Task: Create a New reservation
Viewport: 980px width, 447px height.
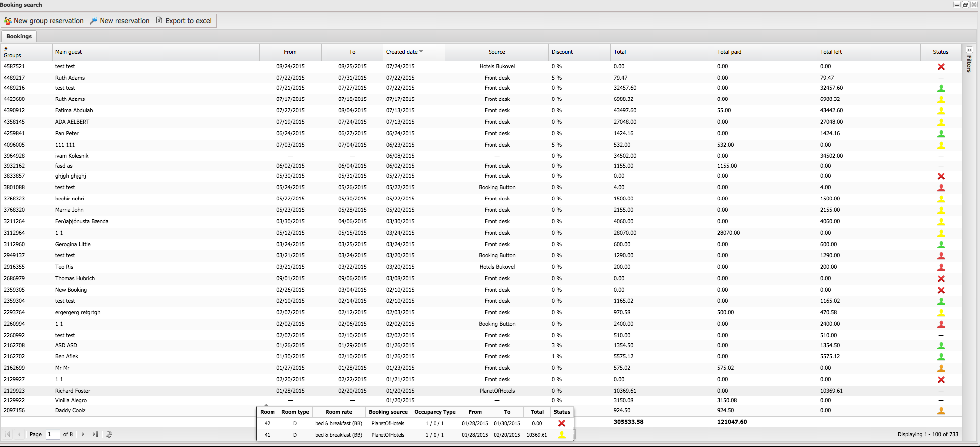Action: pos(119,21)
